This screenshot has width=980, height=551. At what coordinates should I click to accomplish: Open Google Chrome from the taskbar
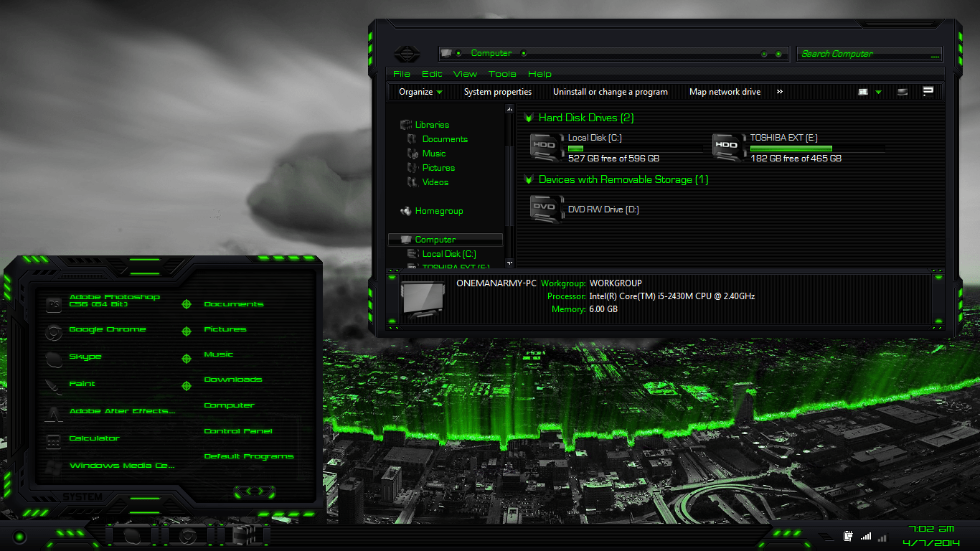point(187,535)
